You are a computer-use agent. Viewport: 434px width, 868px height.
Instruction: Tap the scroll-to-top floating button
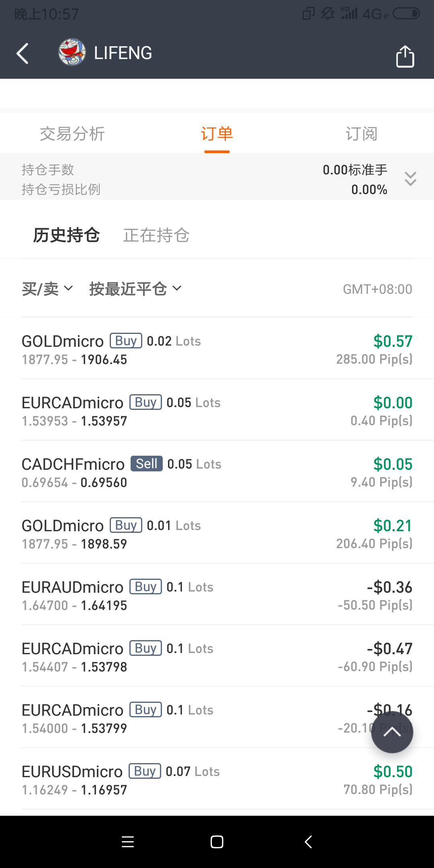pyautogui.click(x=392, y=732)
